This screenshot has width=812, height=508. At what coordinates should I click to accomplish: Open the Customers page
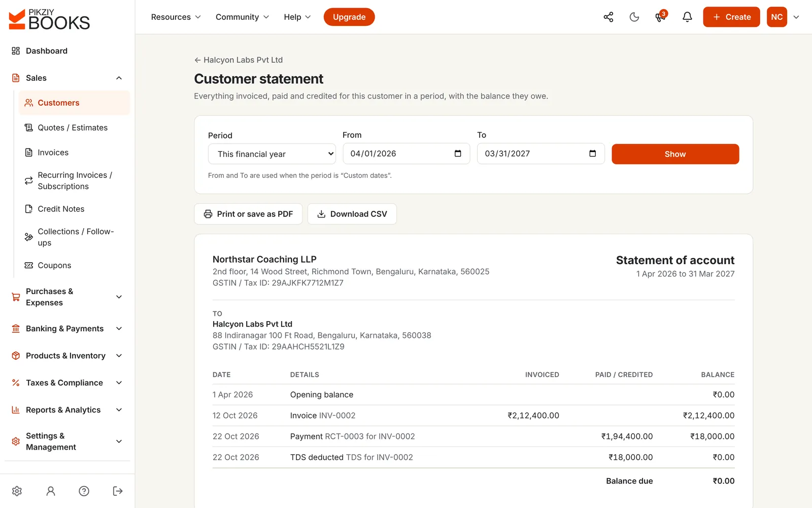[x=74, y=103]
